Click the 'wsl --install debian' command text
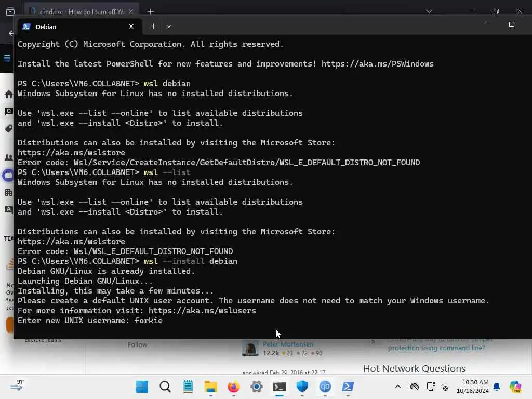532x399 pixels. coord(190,261)
